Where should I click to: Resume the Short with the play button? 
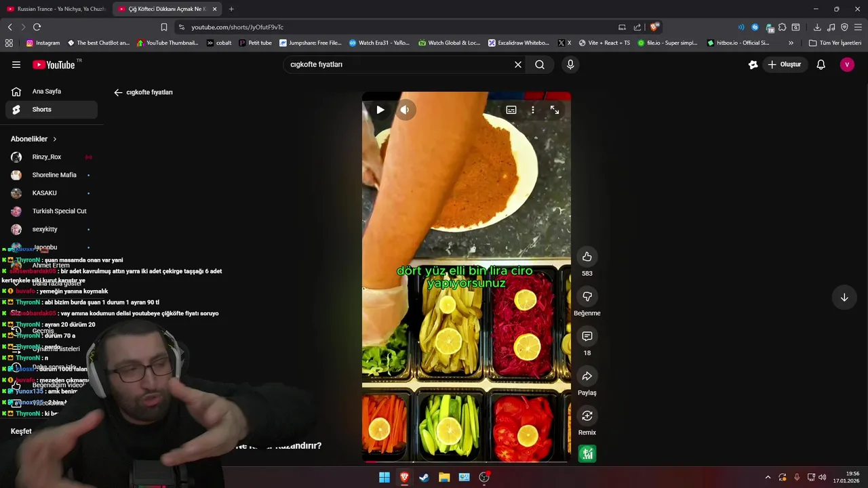(x=380, y=110)
